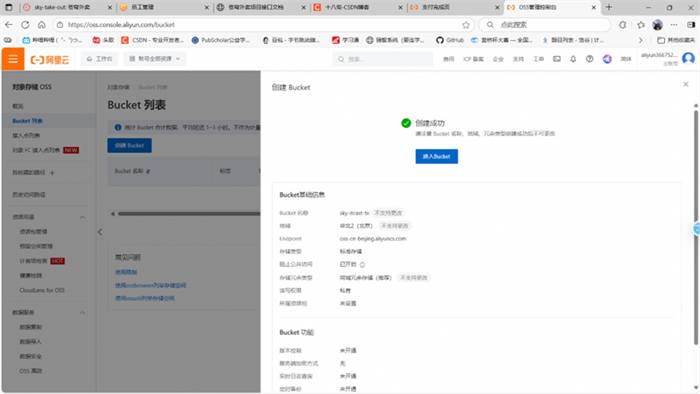The width and height of the screenshot is (700, 394).
Task: Click the 进入Bucket button
Action: 437,156
